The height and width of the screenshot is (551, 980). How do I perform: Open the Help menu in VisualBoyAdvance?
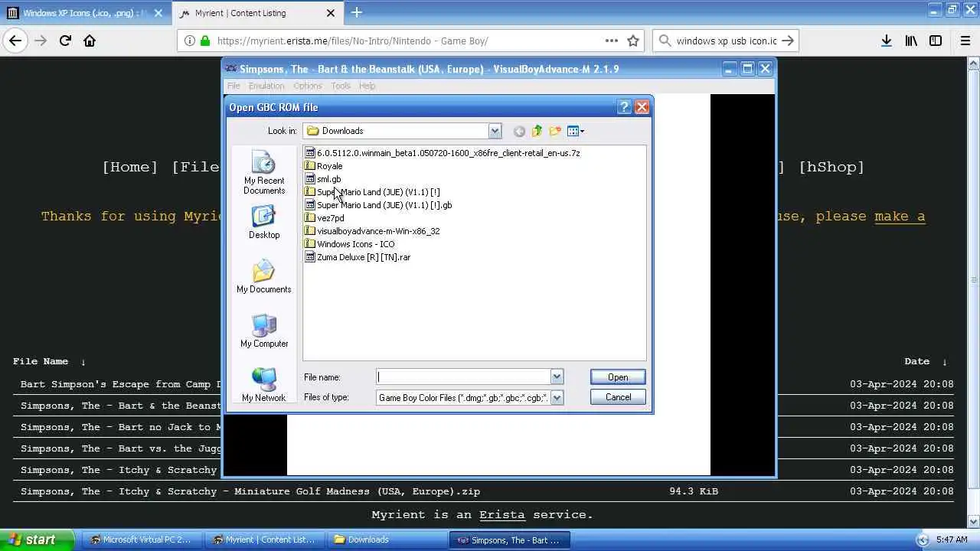coord(367,86)
